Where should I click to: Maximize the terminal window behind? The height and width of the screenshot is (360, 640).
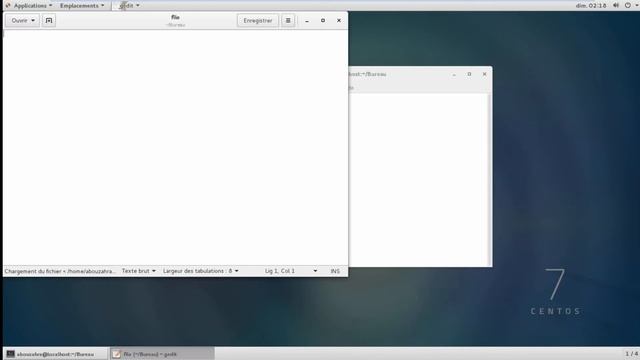tap(469, 74)
